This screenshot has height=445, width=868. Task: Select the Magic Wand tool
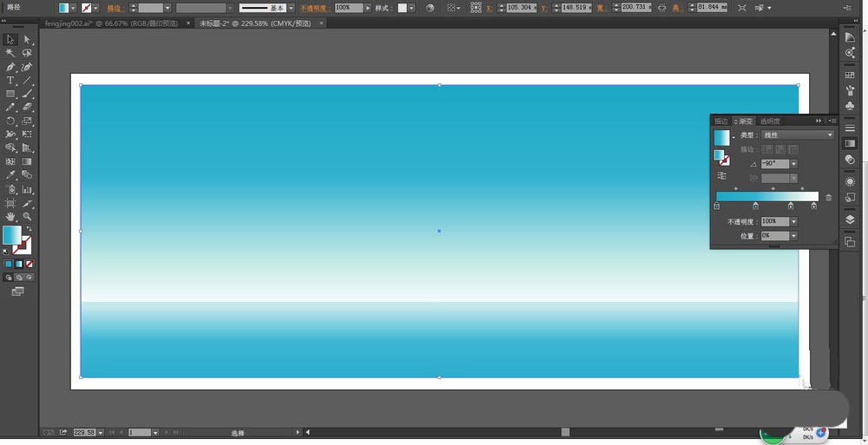coord(10,53)
